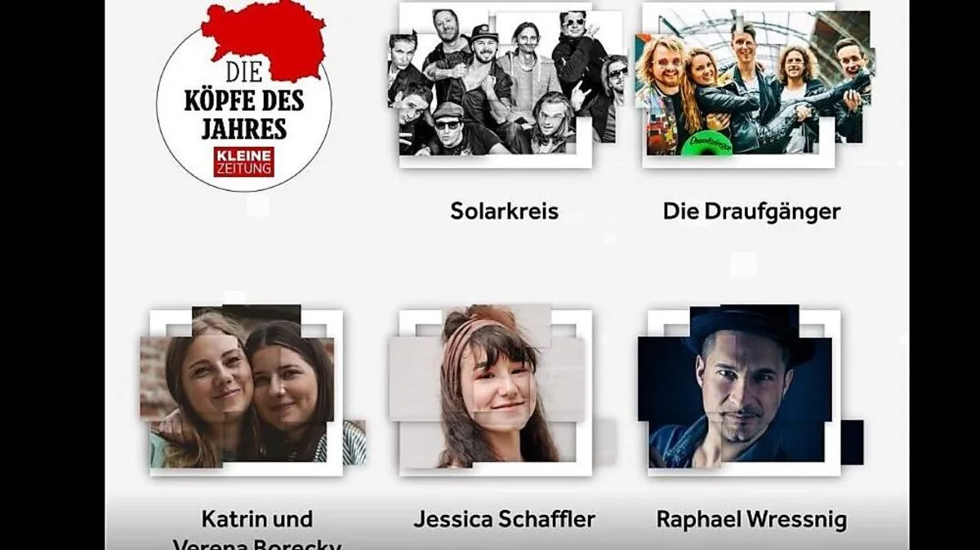980x550 pixels.
Task: Open the Solarkreis band photo
Action: coord(505,85)
